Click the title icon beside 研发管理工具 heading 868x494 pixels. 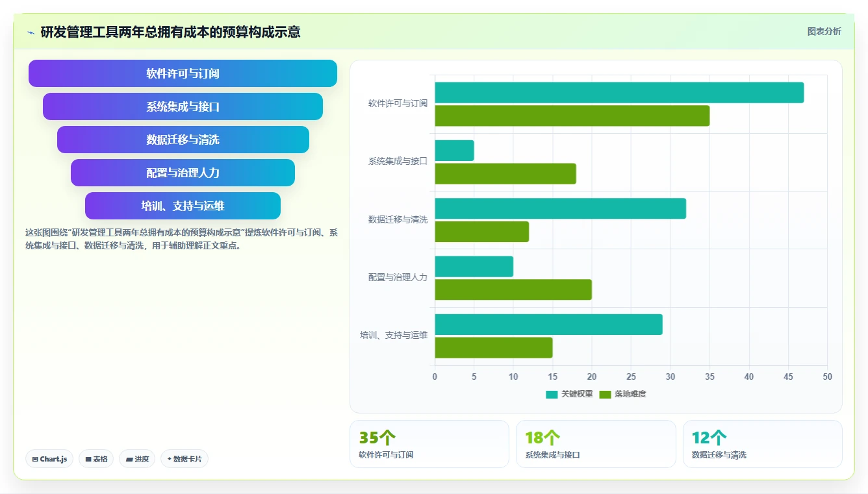[x=31, y=32]
